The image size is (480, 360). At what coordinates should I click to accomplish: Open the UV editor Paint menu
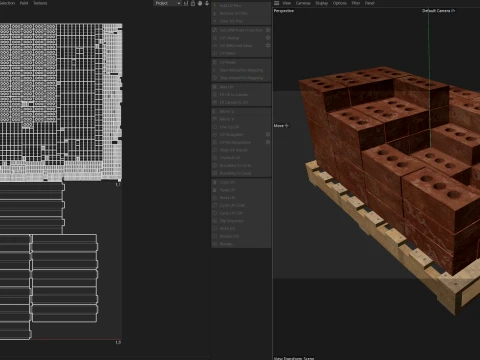(24, 3)
